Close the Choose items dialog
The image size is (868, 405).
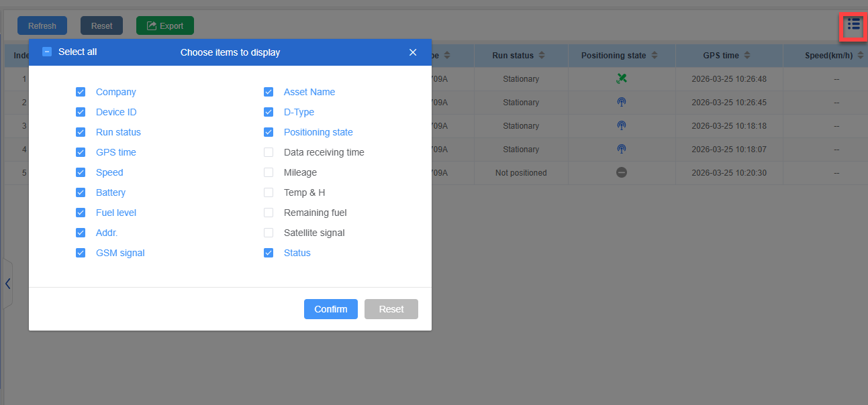[413, 52]
